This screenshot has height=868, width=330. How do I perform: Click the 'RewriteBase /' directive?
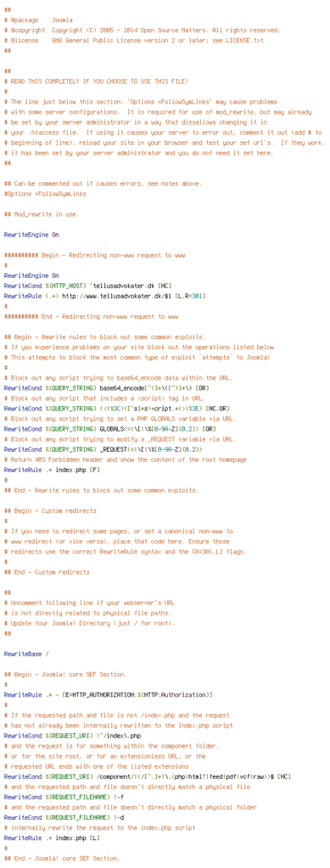pos(26,654)
